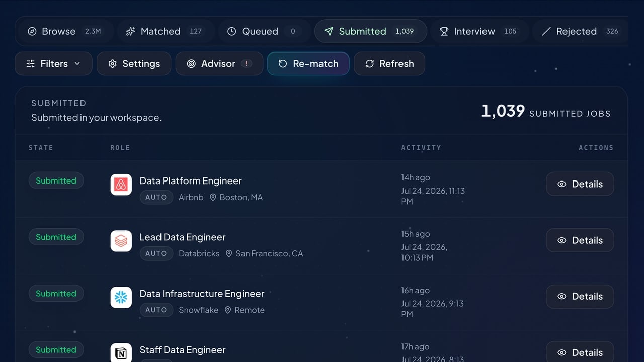Click the Advisor alert badge

coord(247,64)
